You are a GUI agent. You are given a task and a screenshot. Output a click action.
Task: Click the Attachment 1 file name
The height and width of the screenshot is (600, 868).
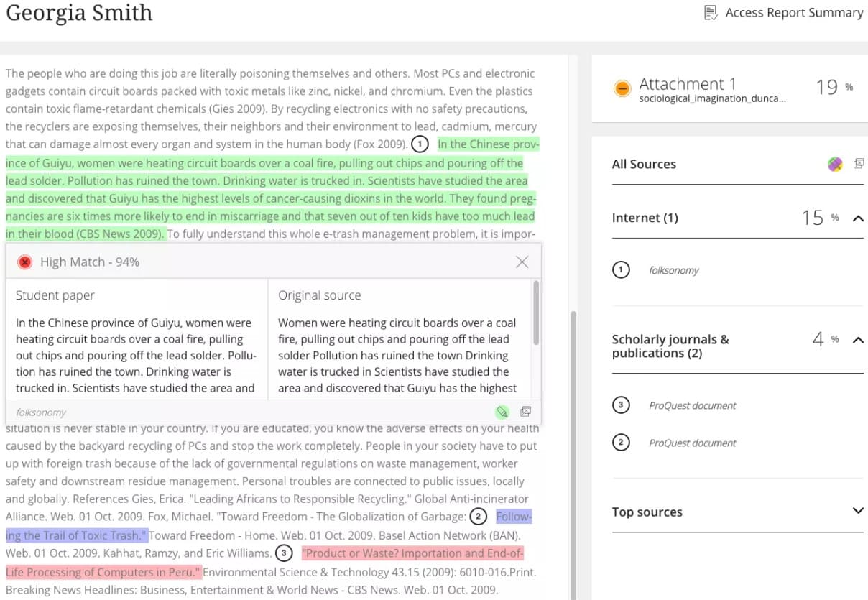[712, 99]
